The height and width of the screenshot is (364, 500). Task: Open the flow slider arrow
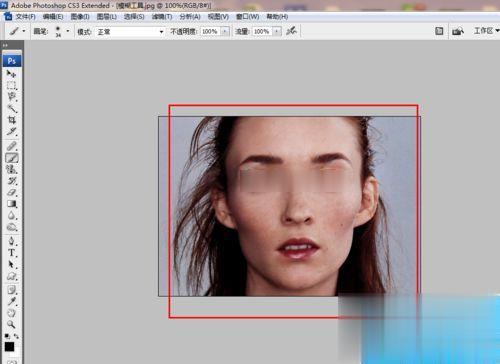tap(277, 31)
